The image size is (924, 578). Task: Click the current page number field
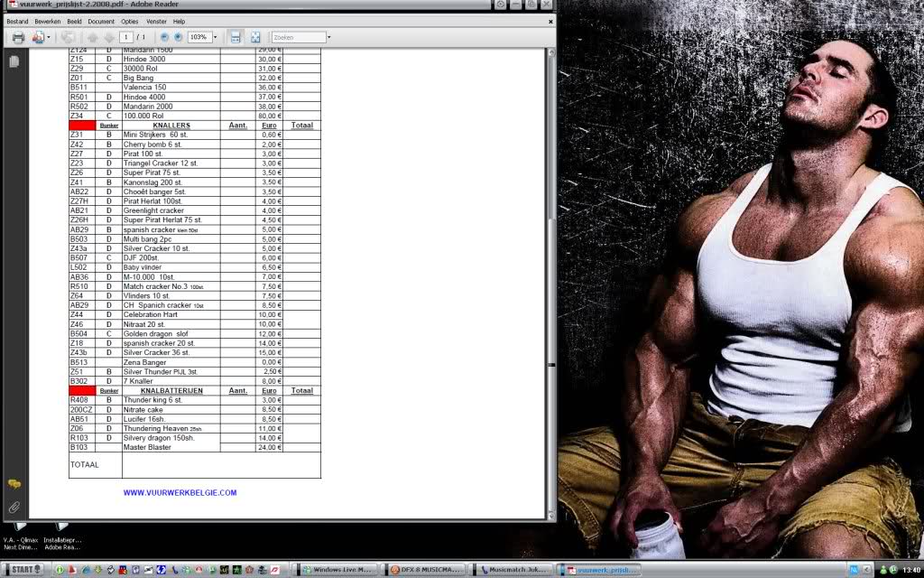127,37
